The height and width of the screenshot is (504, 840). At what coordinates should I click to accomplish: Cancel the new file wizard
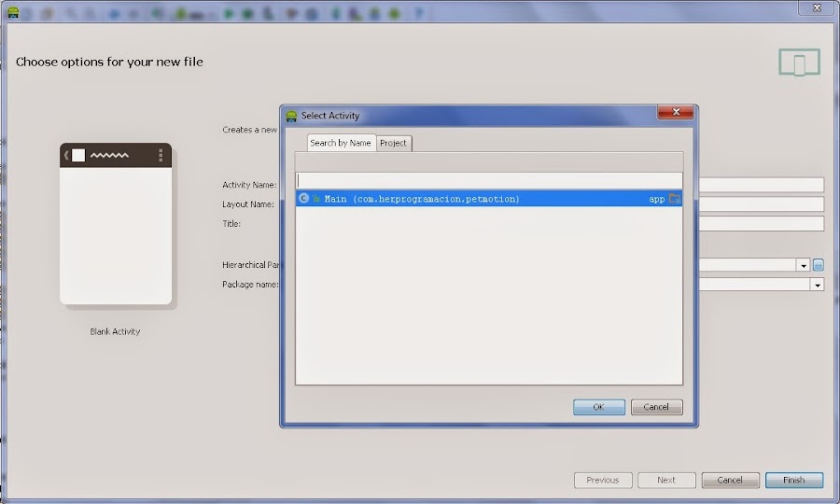730,480
